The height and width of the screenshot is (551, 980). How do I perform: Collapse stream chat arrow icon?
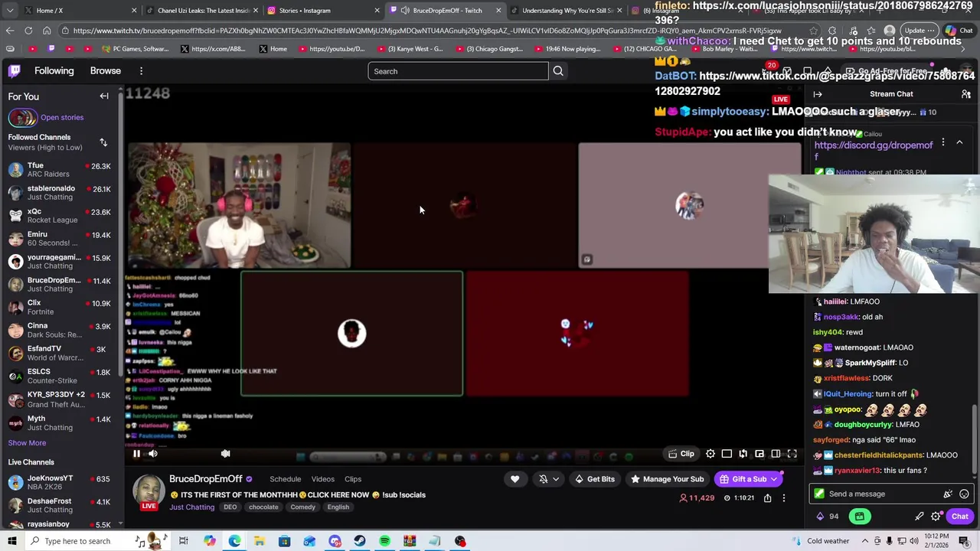point(818,94)
